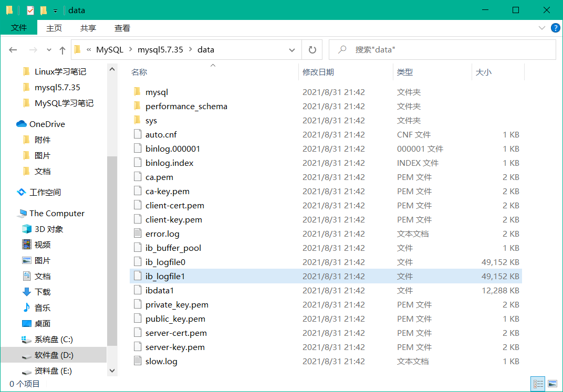Image resolution: width=563 pixels, height=392 pixels.
Task: Select the slow.log text document icon
Action: (137, 361)
